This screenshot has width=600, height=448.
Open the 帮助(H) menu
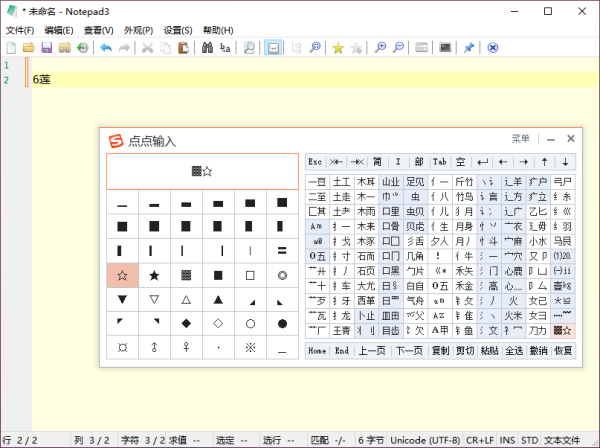tap(218, 30)
